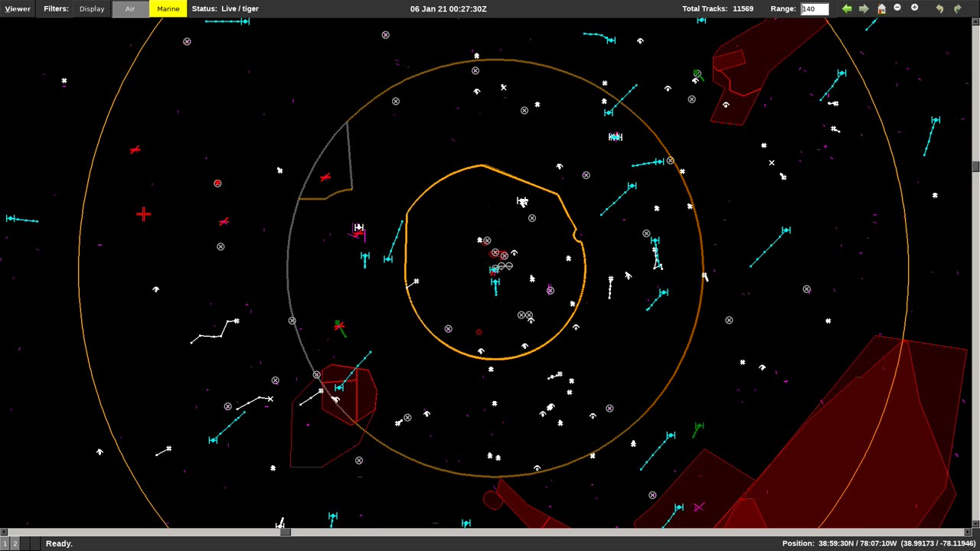The image size is (980, 551).
Task: Click into the Range input field
Action: [x=815, y=9]
